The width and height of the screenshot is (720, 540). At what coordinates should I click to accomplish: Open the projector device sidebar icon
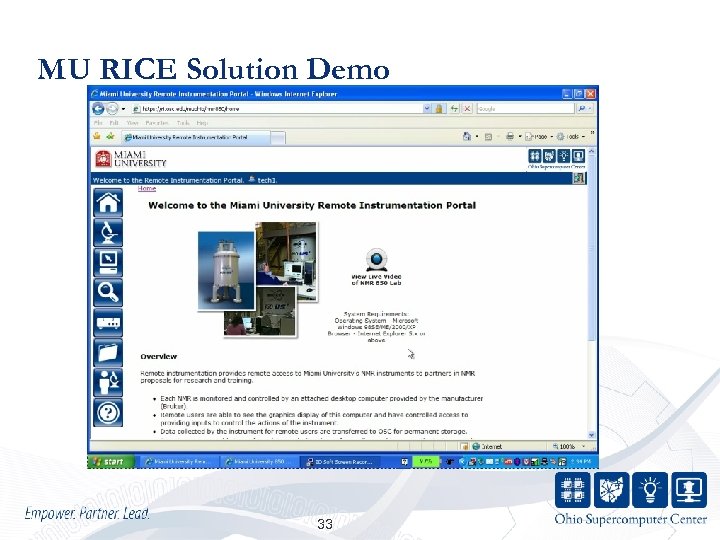coord(108,322)
